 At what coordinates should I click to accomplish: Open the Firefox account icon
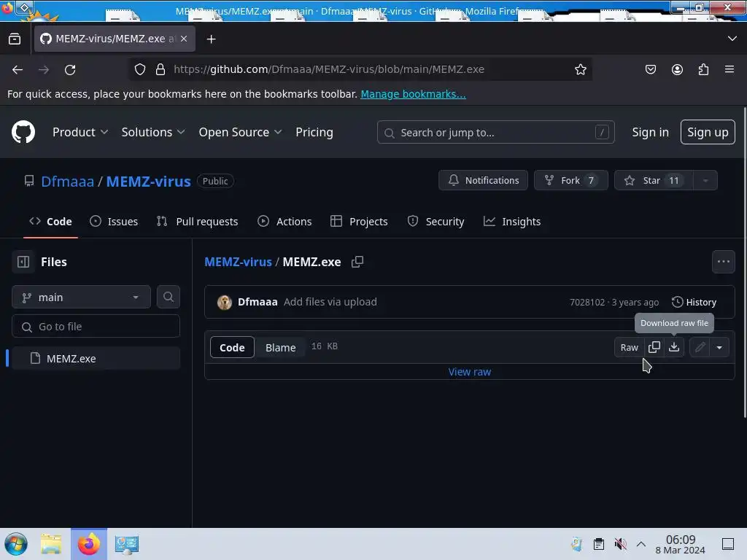point(677,69)
